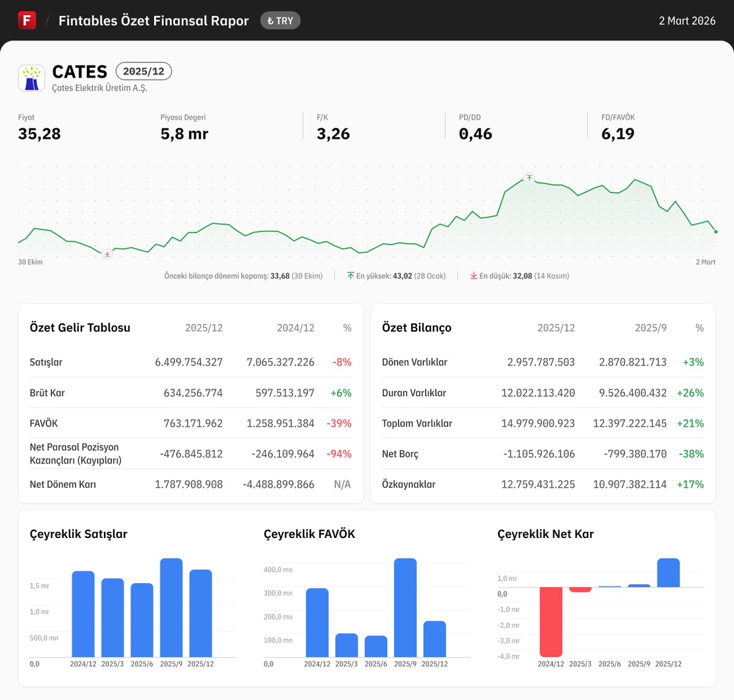Click the green end-point dot on price chart
This screenshot has width=734, height=700.
coord(716,232)
